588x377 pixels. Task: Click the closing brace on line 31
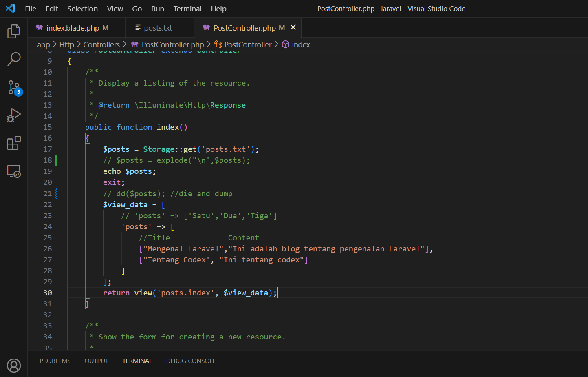click(x=87, y=304)
